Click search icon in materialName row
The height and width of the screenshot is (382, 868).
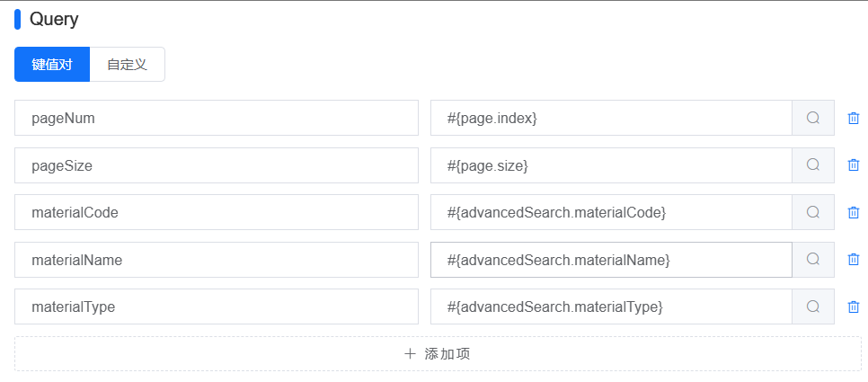click(x=812, y=259)
